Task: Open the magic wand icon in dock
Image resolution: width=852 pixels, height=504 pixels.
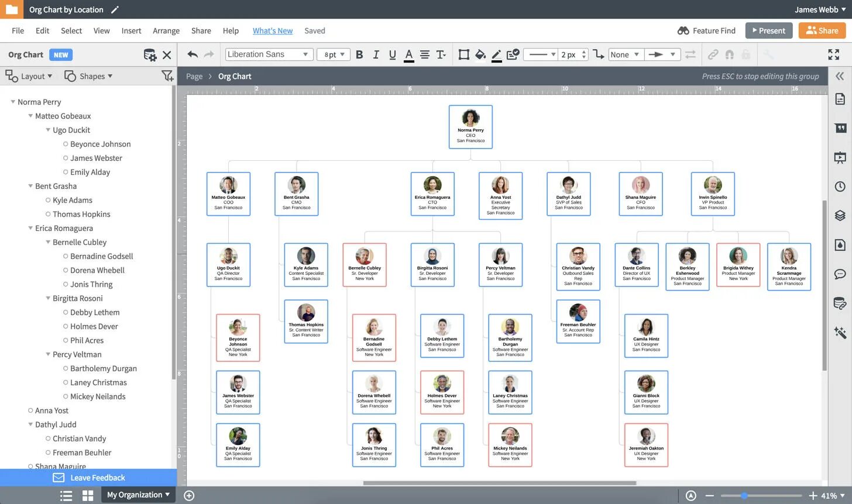Action: (x=840, y=333)
